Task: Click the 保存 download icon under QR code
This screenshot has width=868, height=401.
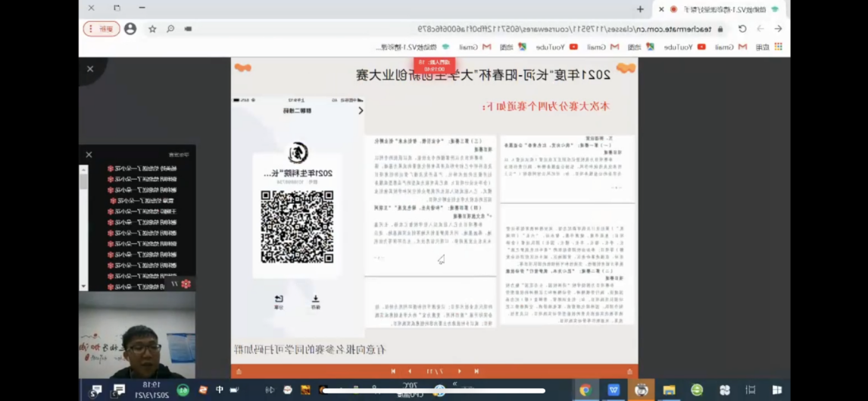Action: point(315,302)
